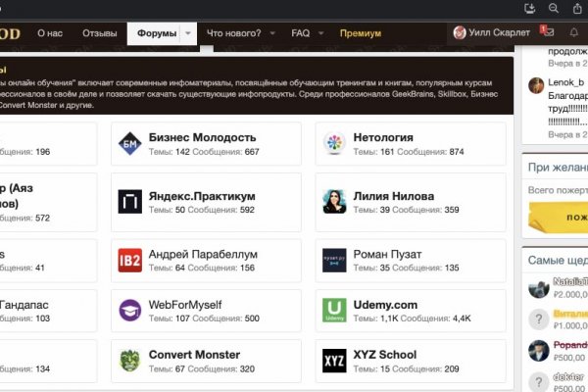Go to the Отзывы menu item

click(x=99, y=33)
